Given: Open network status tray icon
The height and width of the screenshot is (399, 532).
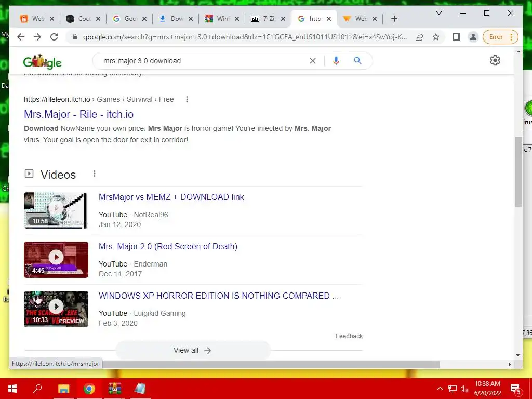Looking at the screenshot, I should [x=453, y=389].
